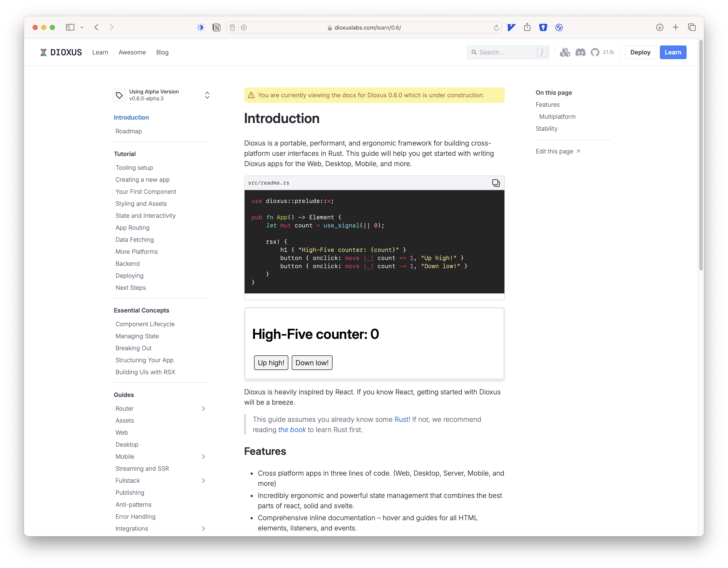The width and height of the screenshot is (728, 568).
Task: Toggle the reader view icon in address bar
Action: click(232, 28)
